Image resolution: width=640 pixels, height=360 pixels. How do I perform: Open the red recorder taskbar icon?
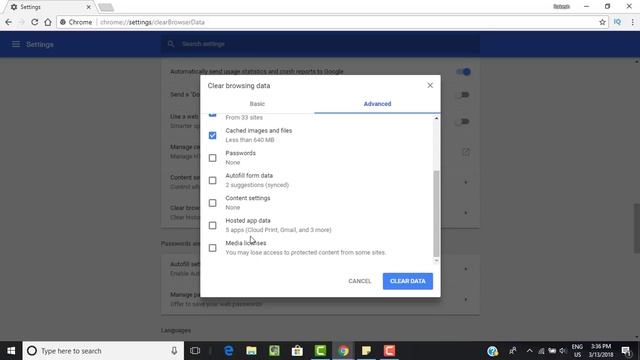pos(389,351)
